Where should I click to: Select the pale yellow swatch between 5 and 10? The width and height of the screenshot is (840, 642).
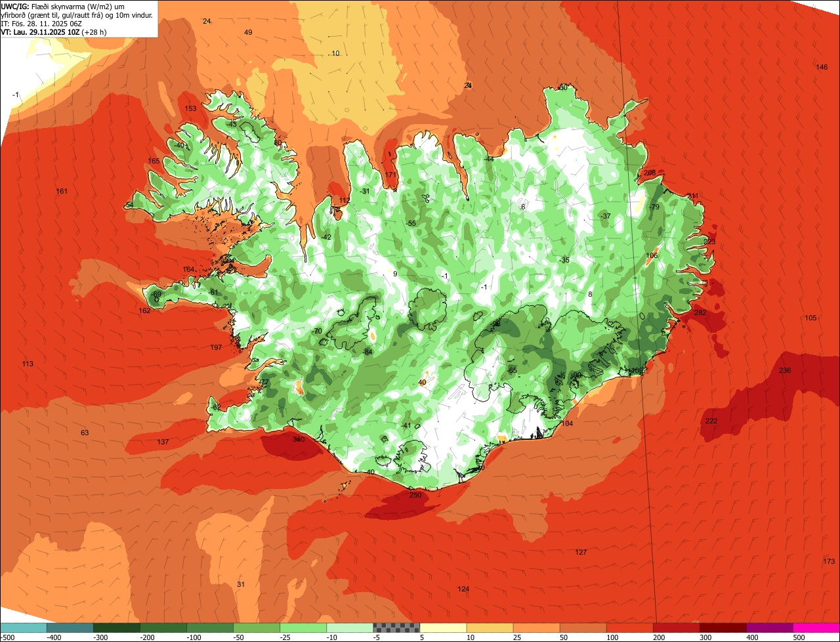tap(443, 628)
